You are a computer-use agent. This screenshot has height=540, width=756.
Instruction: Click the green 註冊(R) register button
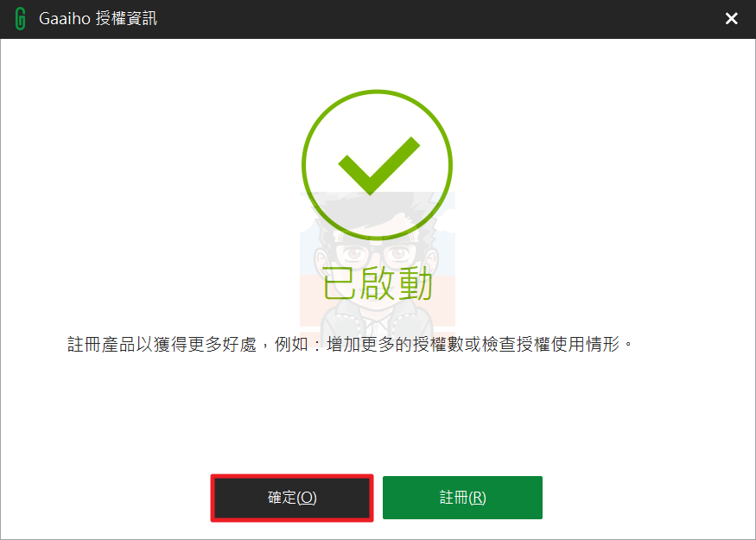(462, 498)
